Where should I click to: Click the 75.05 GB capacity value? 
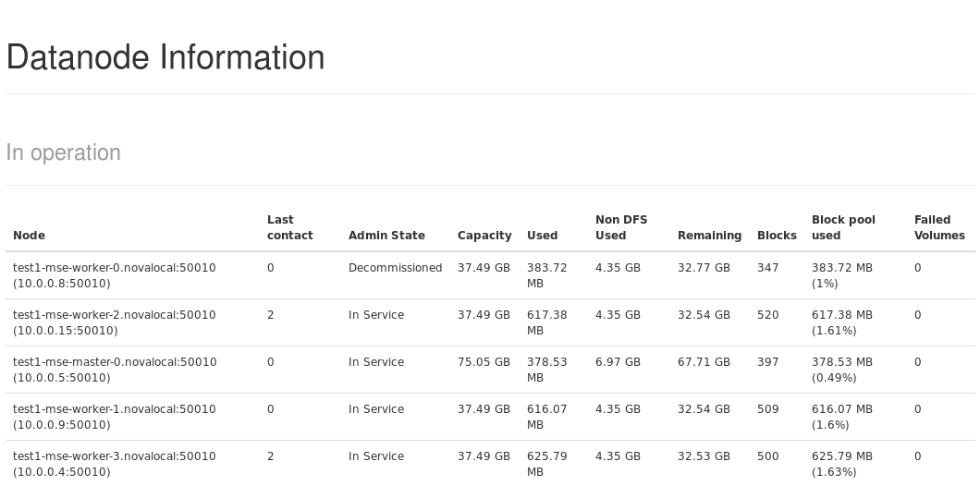pos(484,362)
